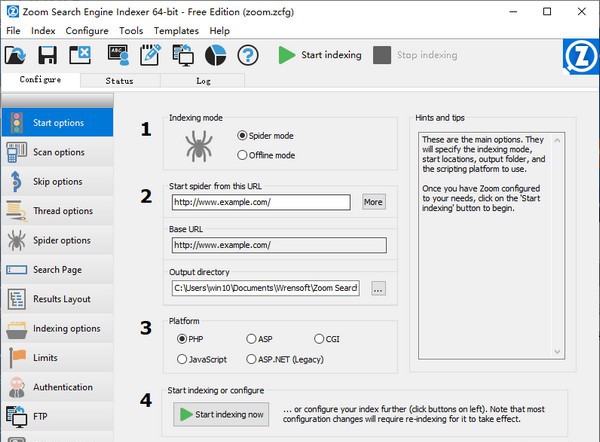600x442 pixels.
Task: Choose the JavaScript platform option
Action: tap(182, 358)
